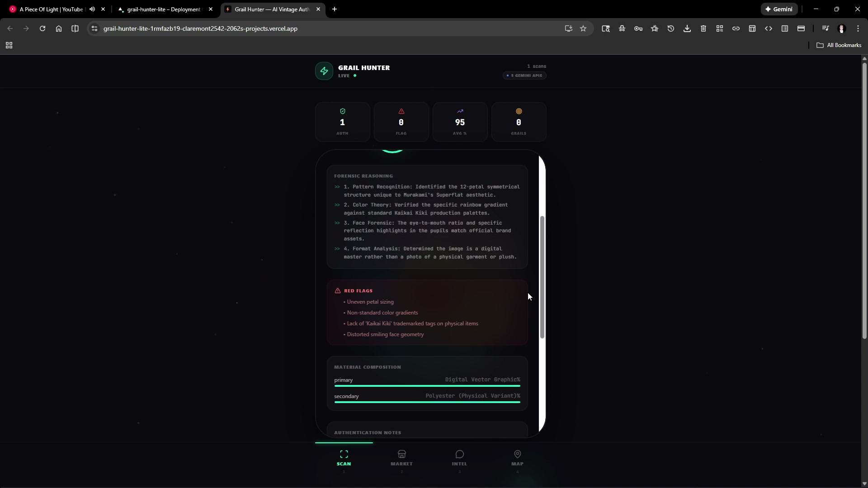Click the Auth shield stat card
Viewport: 868px width, 488px height.
point(342,122)
